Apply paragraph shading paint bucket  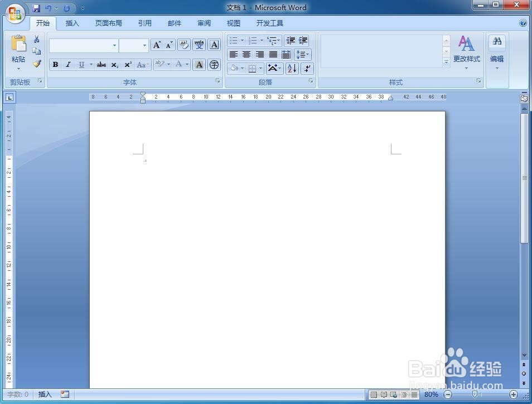234,69
